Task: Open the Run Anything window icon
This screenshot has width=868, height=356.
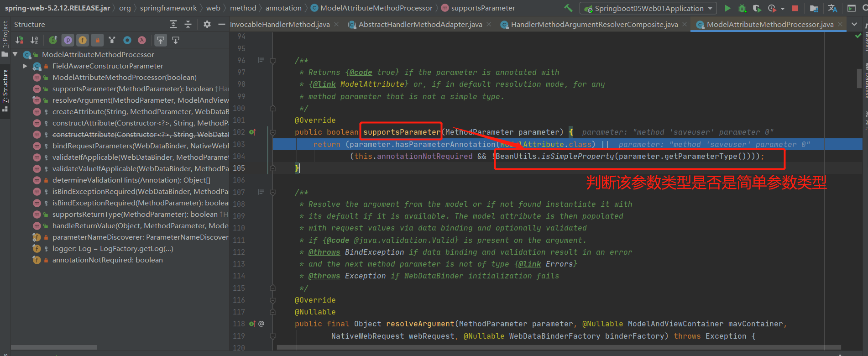Action: [x=852, y=8]
